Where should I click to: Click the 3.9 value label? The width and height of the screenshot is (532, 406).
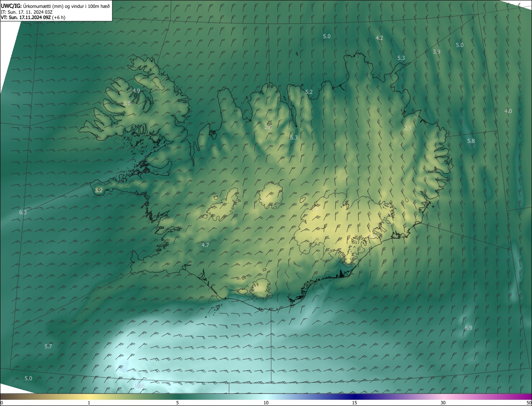coord(436,51)
